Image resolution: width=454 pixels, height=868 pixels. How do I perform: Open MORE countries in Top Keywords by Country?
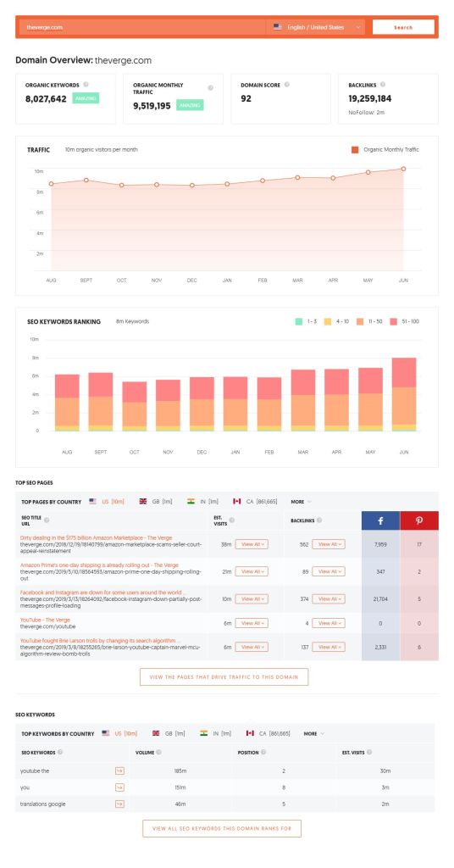[x=313, y=733]
